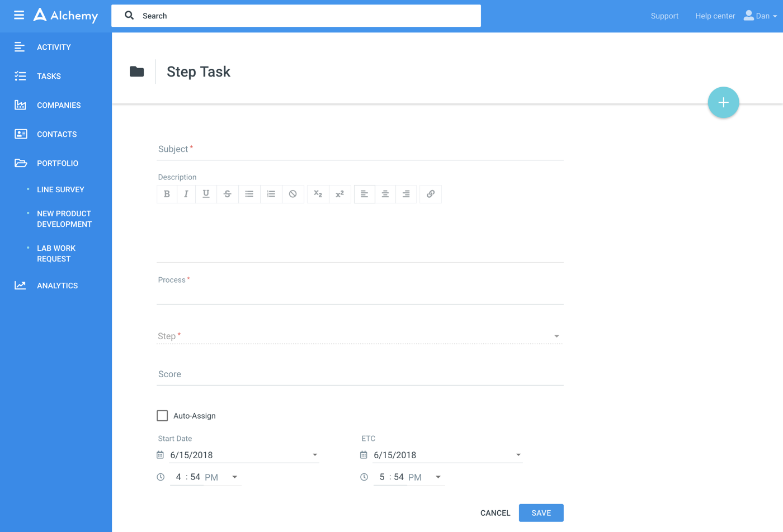This screenshot has height=532, width=783.
Task: Align description text right
Action: [406, 194]
